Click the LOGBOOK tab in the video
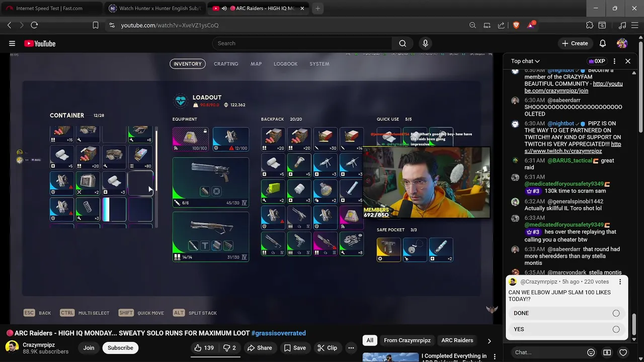644x362 pixels. (285, 64)
